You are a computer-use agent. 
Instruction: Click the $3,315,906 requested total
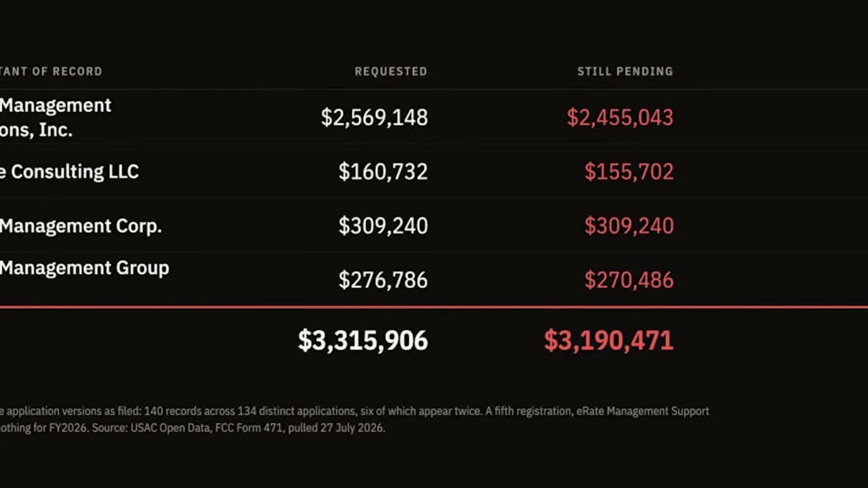click(363, 340)
